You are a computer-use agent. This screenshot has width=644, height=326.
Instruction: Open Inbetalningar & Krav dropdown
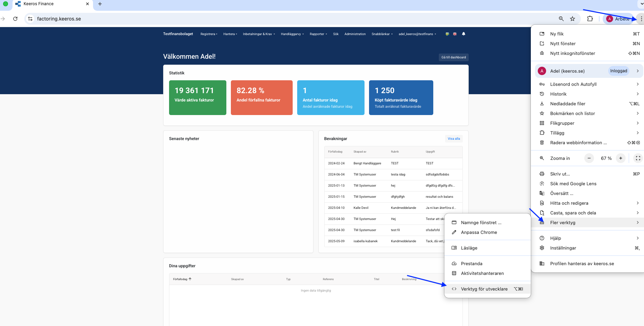click(259, 34)
